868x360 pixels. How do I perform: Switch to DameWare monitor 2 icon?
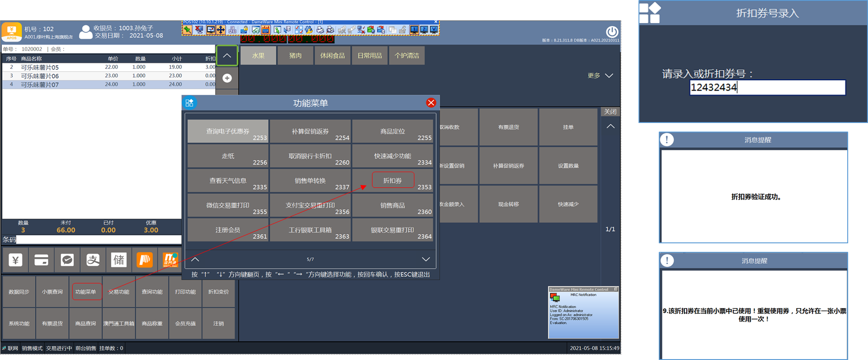pyautogui.click(x=424, y=30)
